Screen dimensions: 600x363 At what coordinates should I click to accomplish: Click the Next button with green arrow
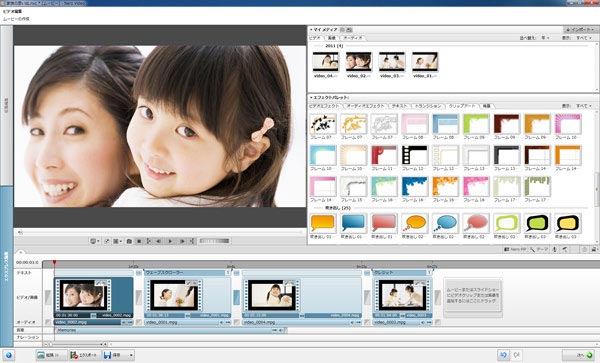pos(579,355)
